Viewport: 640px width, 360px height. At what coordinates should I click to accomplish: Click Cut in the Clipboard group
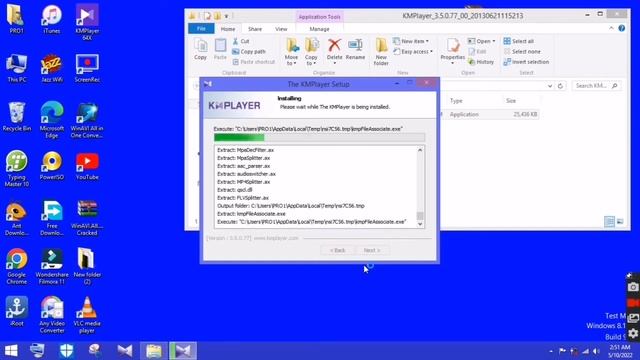pyautogui.click(x=241, y=41)
